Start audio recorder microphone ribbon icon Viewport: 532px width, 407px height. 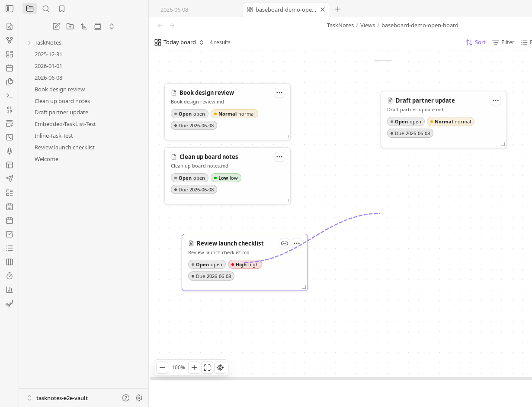tap(10, 151)
